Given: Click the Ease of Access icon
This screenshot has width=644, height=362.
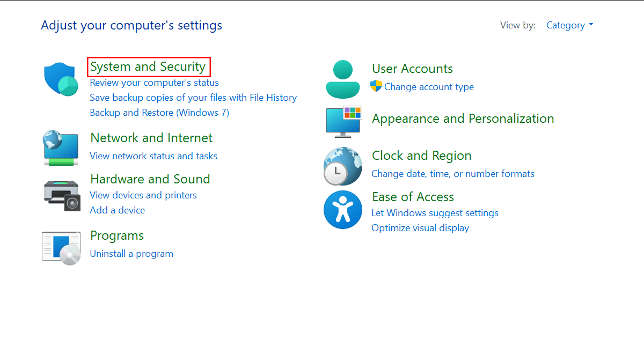Looking at the screenshot, I should pyautogui.click(x=343, y=210).
